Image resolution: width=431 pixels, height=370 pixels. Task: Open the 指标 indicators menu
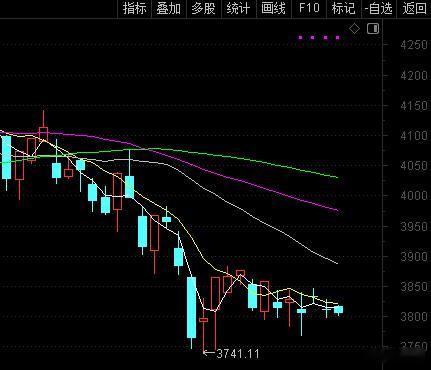pyautogui.click(x=135, y=8)
